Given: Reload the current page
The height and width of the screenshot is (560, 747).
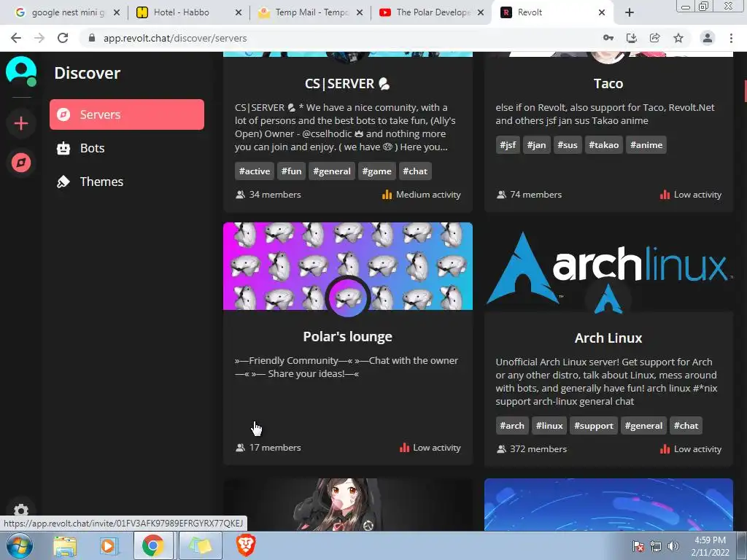Looking at the screenshot, I should (63, 38).
